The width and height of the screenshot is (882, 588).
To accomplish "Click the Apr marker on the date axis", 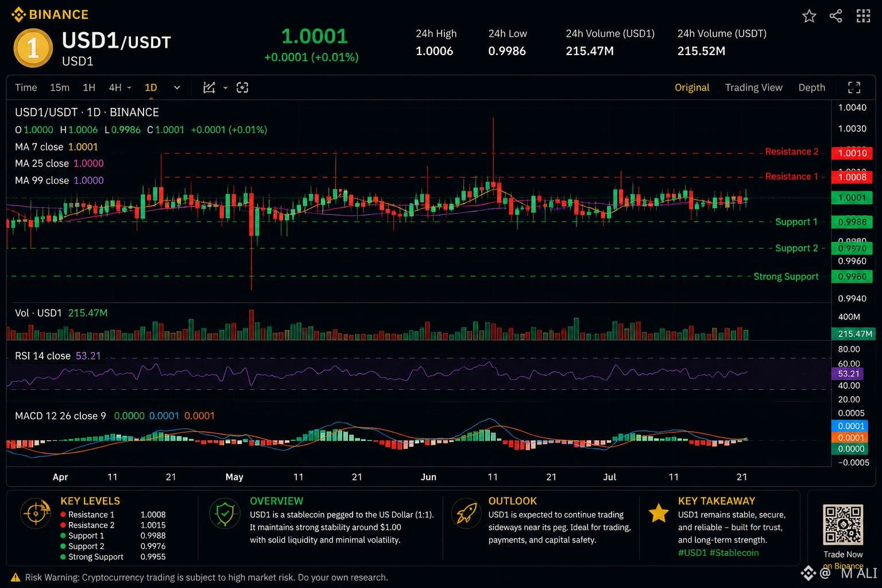I will (x=60, y=477).
